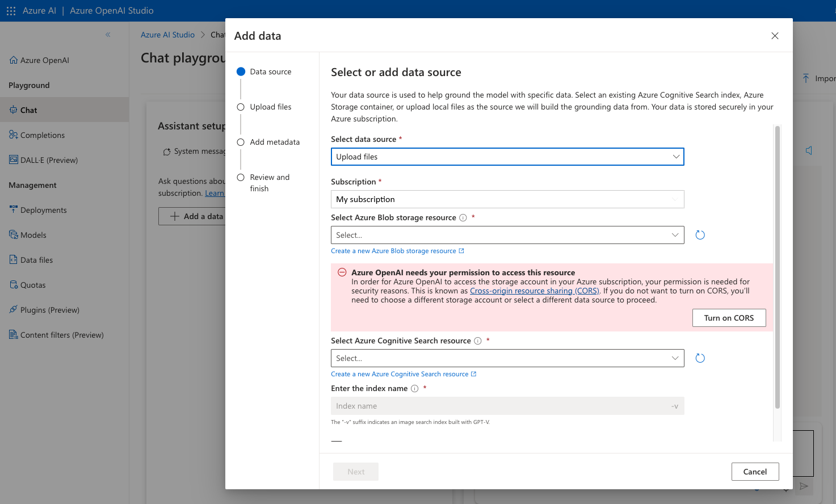Screen dimensions: 836x504
Task: Click the Models icon
Action: tap(14, 235)
